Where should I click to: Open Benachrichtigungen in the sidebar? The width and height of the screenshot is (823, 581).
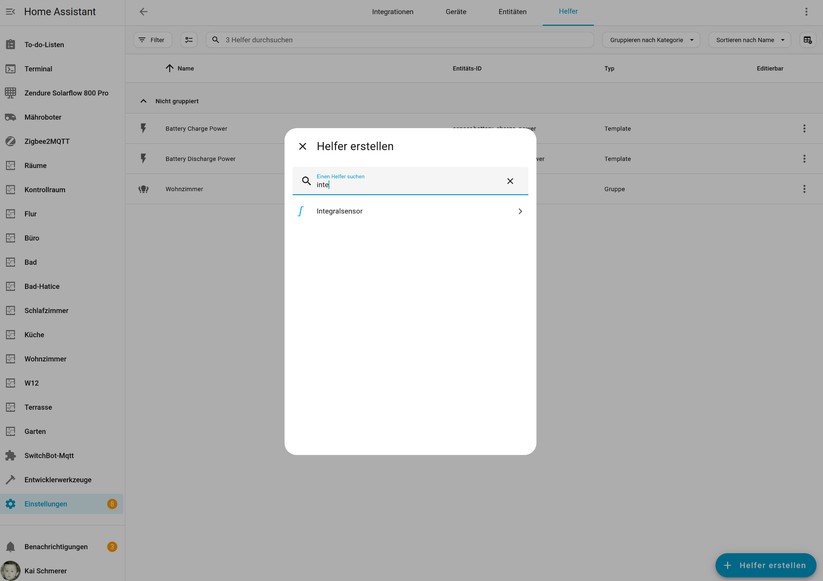[56, 547]
